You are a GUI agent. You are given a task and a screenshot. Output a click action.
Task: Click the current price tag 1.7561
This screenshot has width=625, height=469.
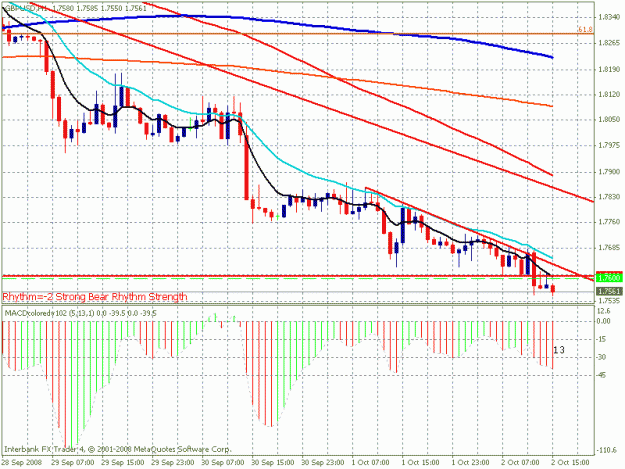pos(609,292)
